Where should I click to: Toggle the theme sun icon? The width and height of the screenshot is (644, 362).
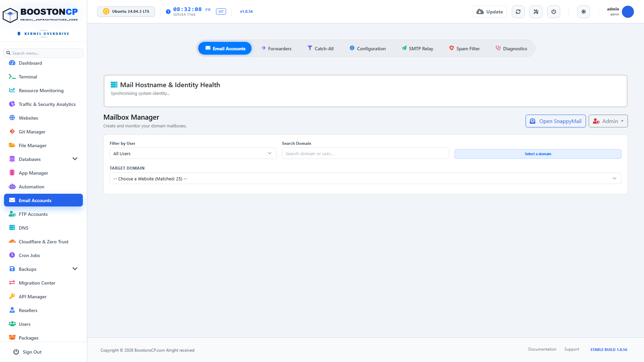click(x=584, y=12)
